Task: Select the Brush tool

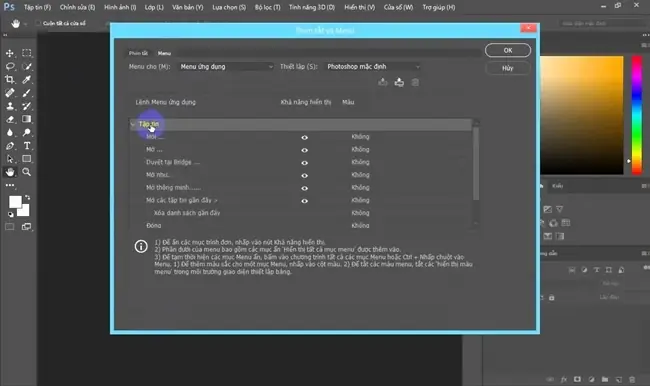Action: tap(27, 93)
